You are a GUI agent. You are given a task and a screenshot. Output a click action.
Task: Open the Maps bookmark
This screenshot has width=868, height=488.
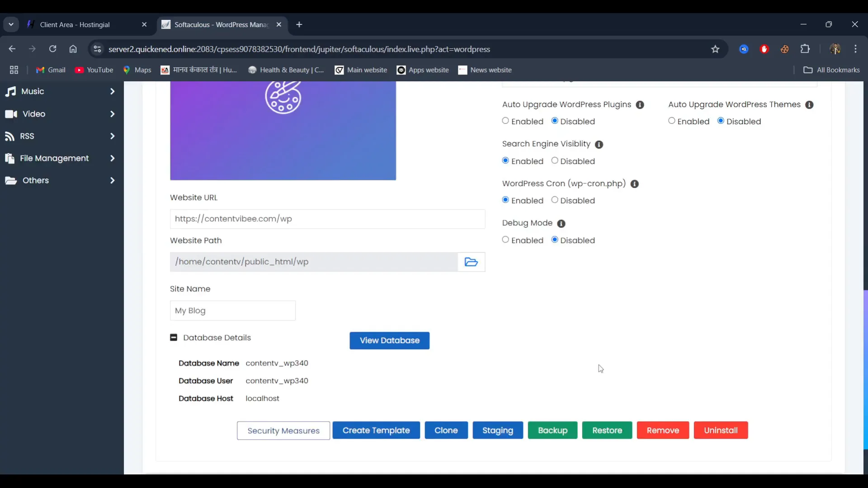[x=137, y=70]
